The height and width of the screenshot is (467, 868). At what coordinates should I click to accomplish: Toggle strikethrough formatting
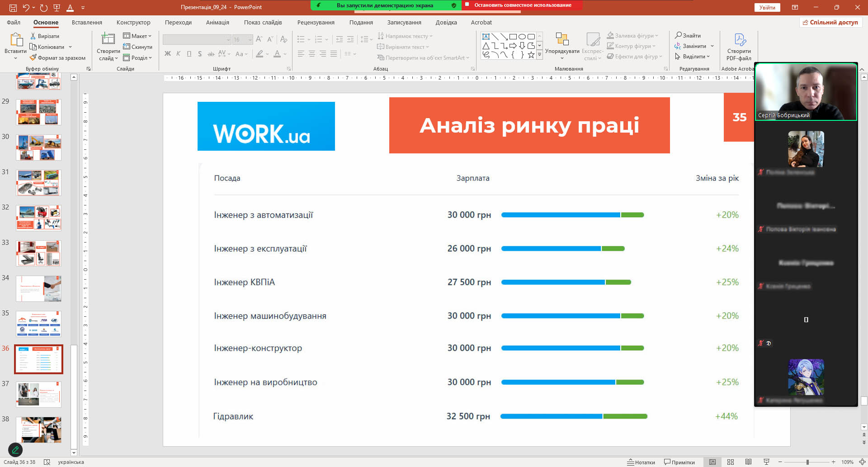tap(211, 54)
